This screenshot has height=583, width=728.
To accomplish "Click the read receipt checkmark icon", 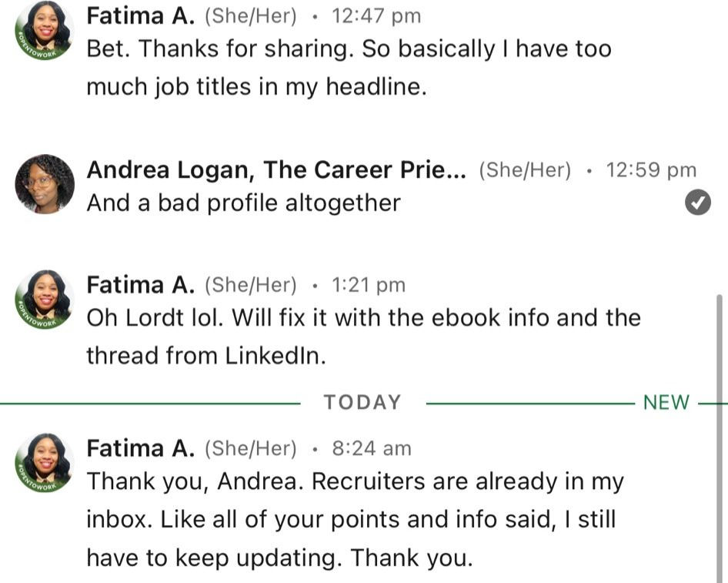I will pos(697,203).
